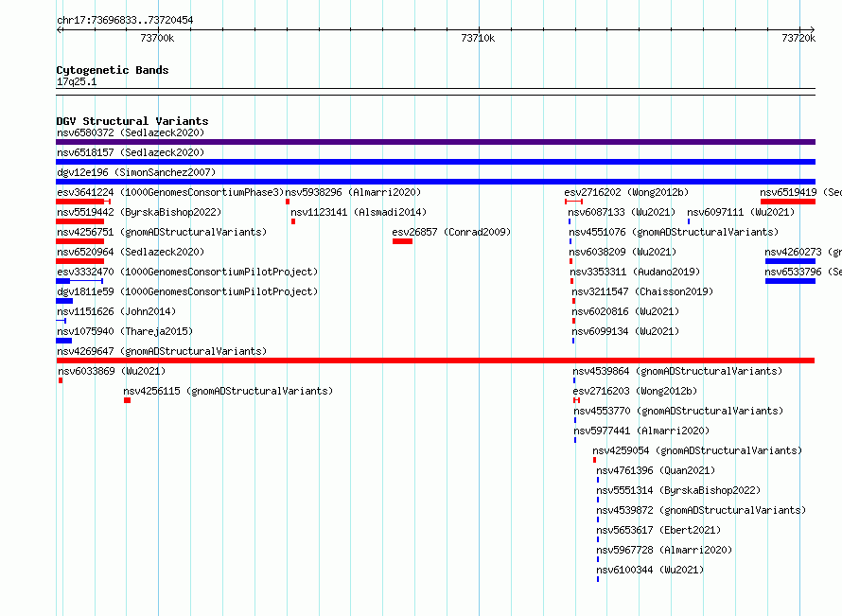Click nsv6038209 (Wu2021) label
This screenshot has height=616, width=842.
pyautogui.click(x=623, y=252)
